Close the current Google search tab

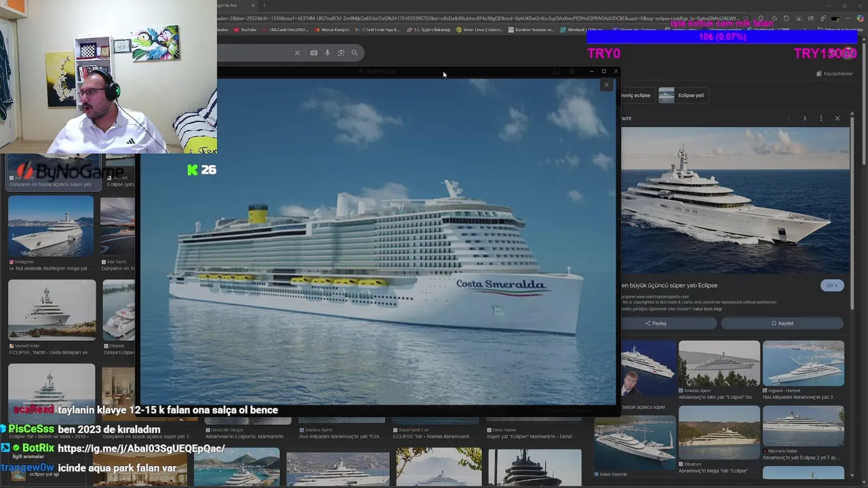coord(253,5)
